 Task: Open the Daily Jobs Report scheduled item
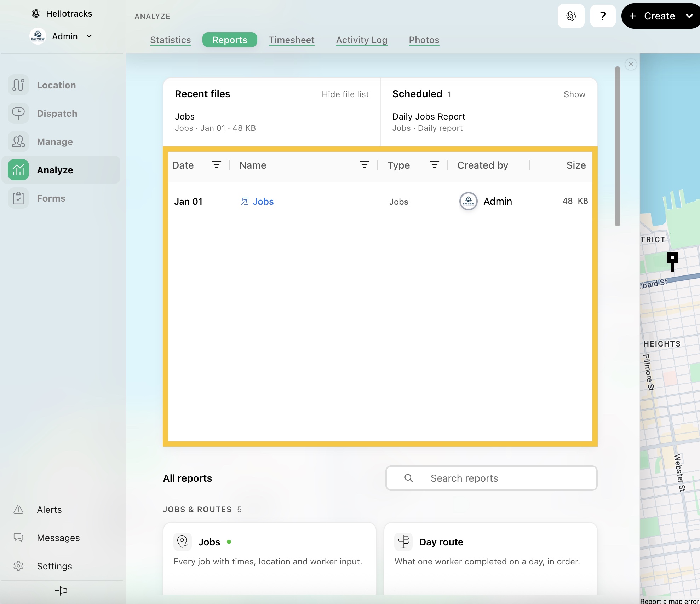pos(429,122)
